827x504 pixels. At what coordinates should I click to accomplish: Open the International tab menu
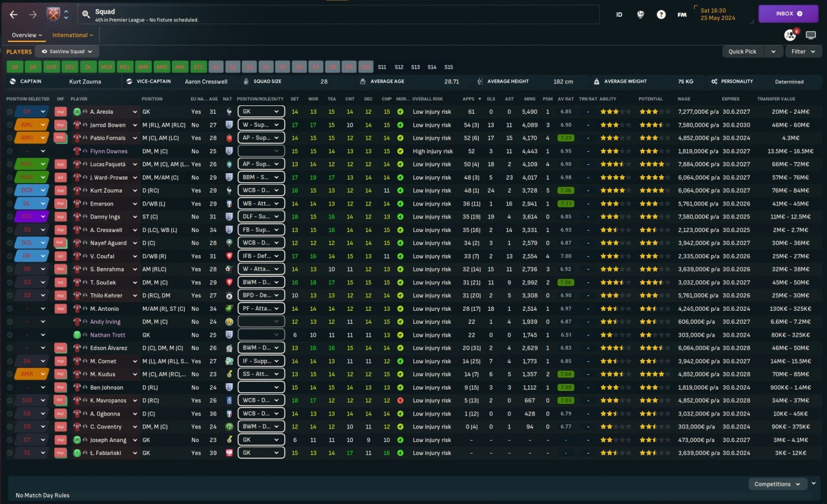coord(73,35)
